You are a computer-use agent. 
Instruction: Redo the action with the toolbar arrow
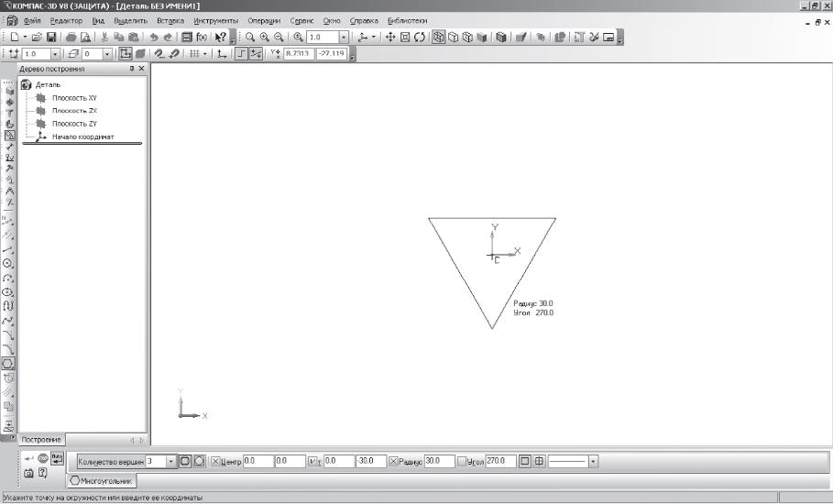(x=168, y=38)
